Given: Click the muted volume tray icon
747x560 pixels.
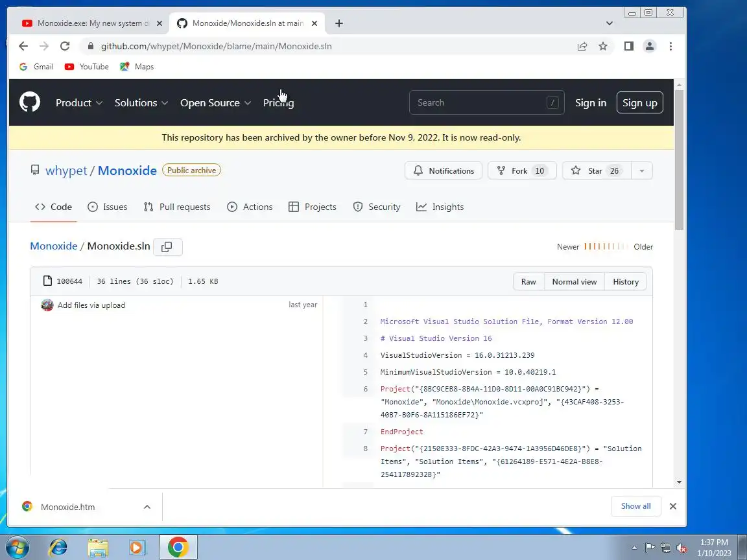Looking at the screenshot, I should coord(682,548).
